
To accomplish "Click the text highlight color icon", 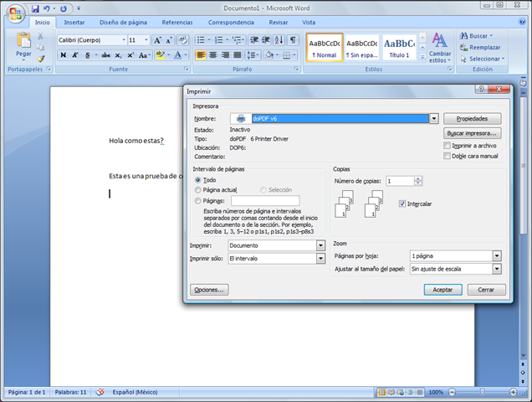I will click(160, 55).
